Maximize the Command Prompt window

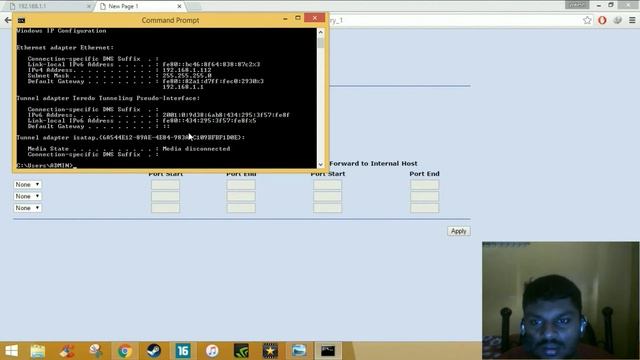coord(298,18)
